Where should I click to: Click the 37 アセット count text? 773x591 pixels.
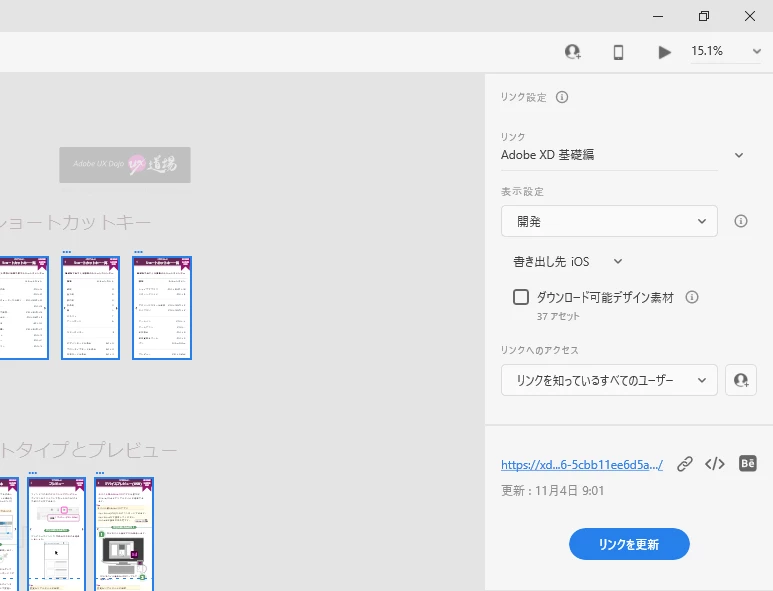click(x=558, y=316)
